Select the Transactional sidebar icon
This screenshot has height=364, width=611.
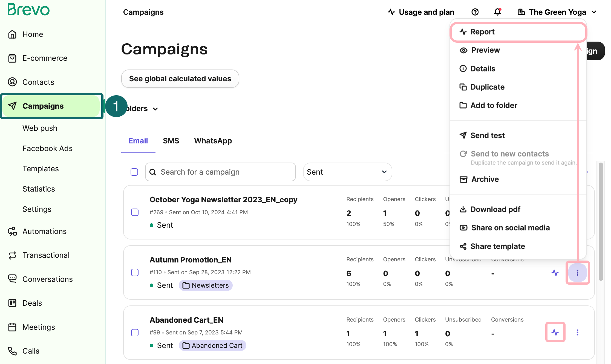[x=12, y=255]
